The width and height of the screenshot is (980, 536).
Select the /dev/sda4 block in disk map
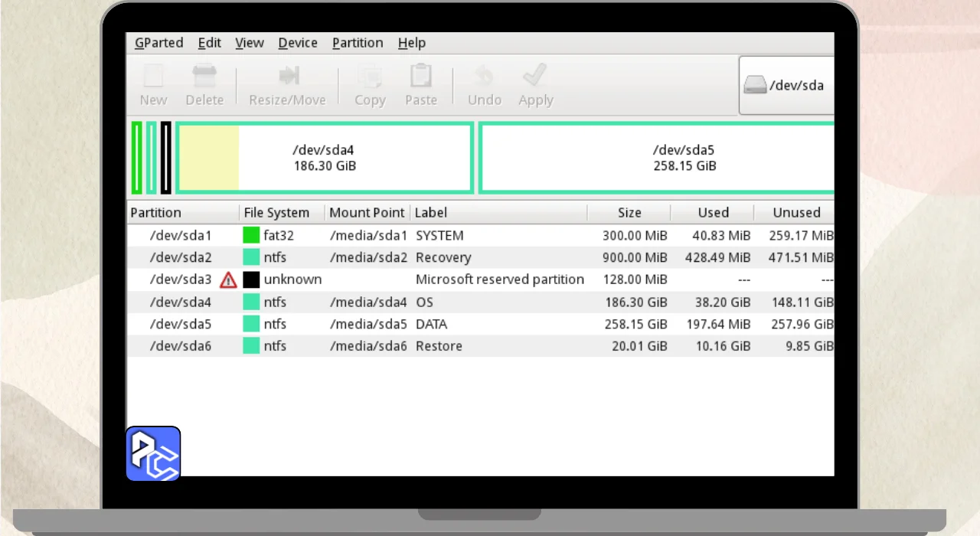pyautogui.click(x=325, y=158)
